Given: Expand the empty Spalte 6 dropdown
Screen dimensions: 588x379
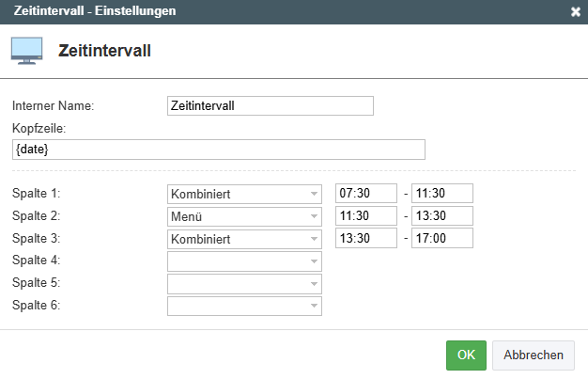Looking at the screenshot, I should click(244, 307).
